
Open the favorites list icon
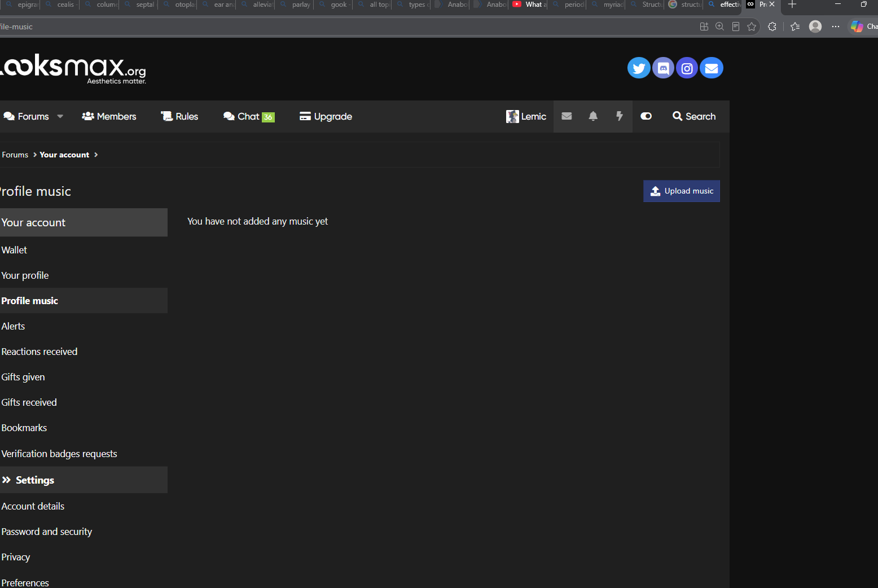[x=795, y=27]
